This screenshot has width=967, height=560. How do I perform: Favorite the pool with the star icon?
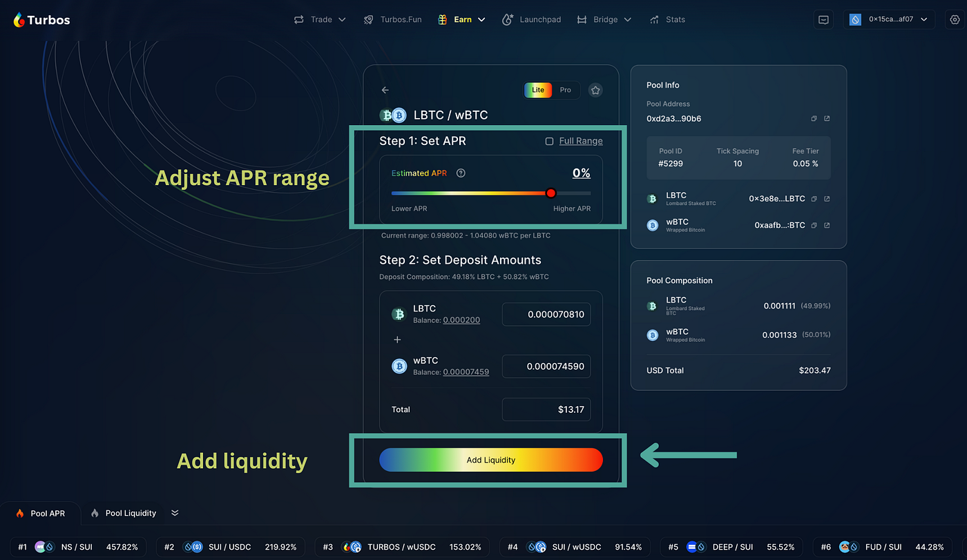click(595, 90)
